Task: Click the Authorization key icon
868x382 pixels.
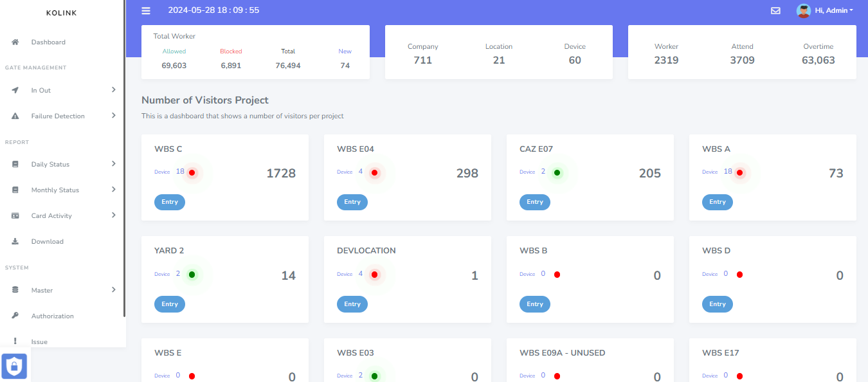Action: [15, 316]
